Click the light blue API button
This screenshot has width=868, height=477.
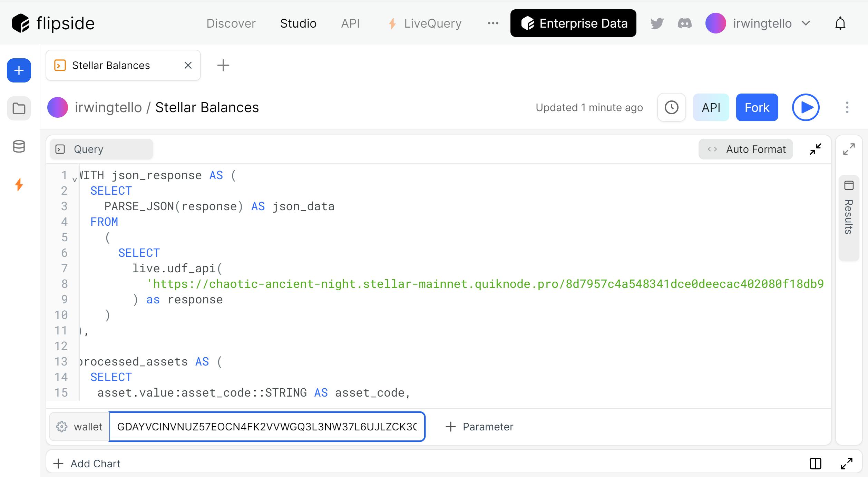pos(711,107)
